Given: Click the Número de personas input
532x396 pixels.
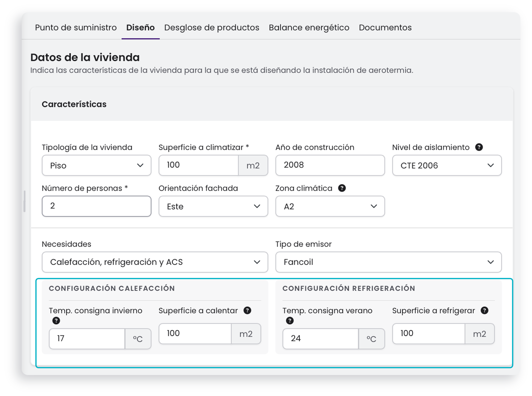Looking at the screenshot, I should [96, 206].
